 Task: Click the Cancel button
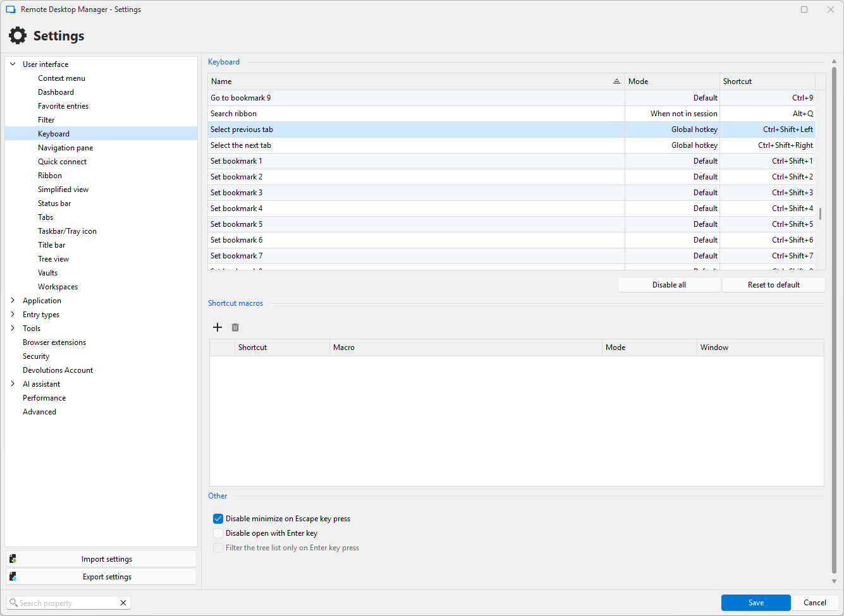(x=815, y=603)
